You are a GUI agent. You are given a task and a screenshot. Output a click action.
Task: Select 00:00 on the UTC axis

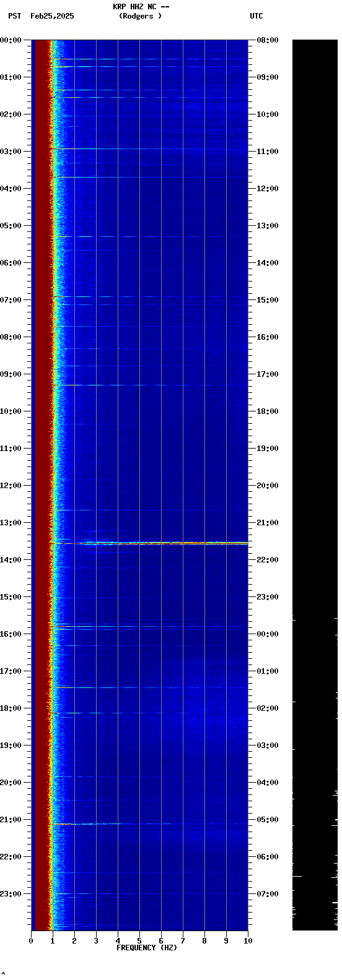click(x=268, y=634)
